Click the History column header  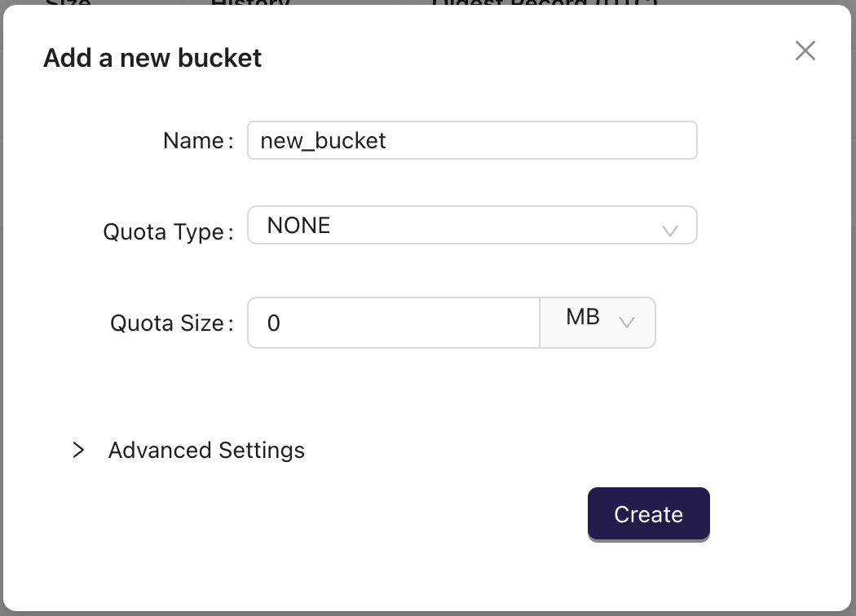click(249, 6)
